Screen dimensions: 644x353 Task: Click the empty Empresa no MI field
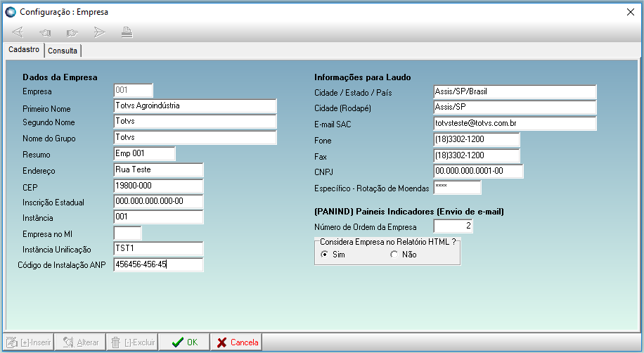(128, 233)
